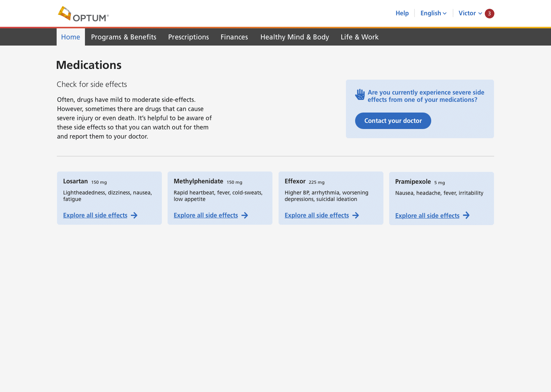551x392 pixels.
Task: Click the arrow icon on Effexor card
Action: point(356,216)
